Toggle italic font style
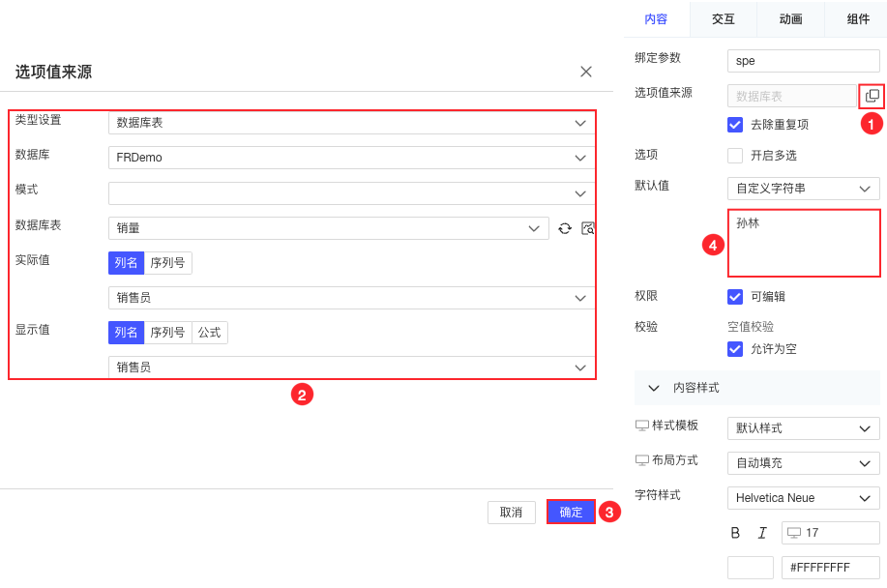The width and height of the screenshot is (887, 588). click(762, 533)
